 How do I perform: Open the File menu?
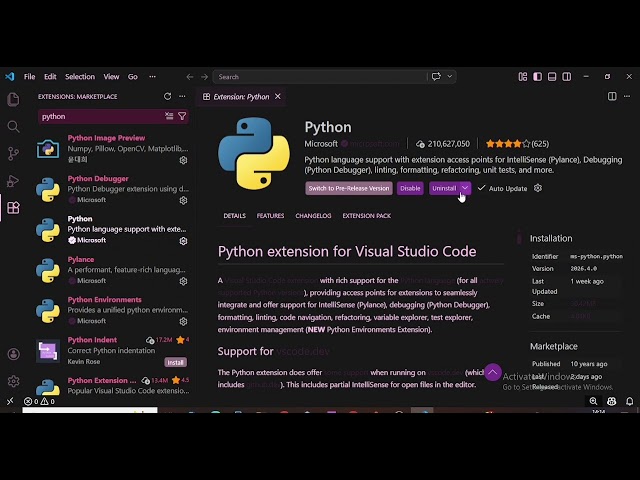point(29,76)
